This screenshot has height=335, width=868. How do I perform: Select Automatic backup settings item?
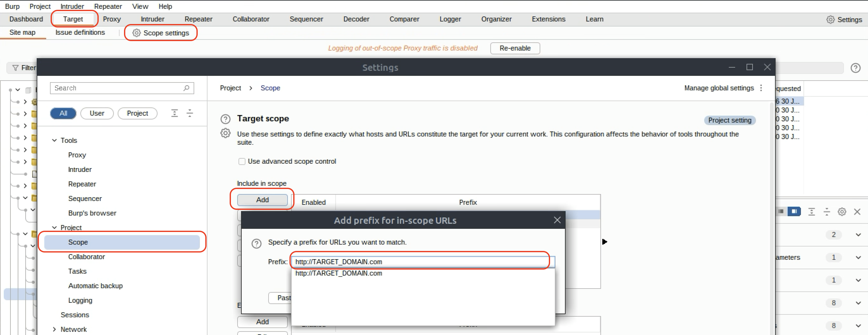pyautogui.click(x=95, y=286)
